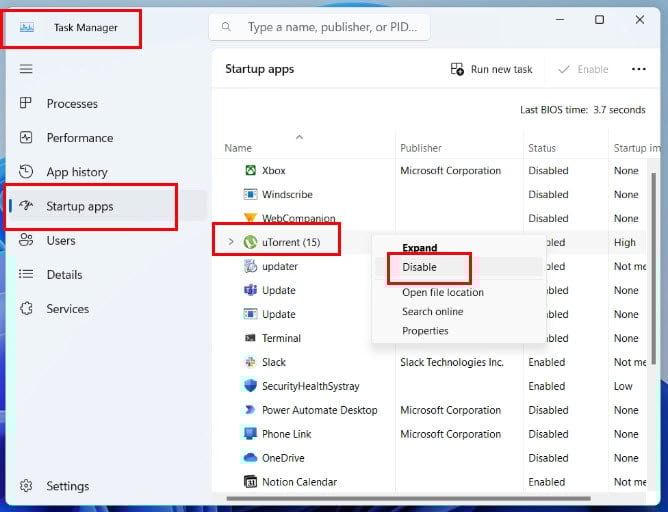668x512 pixels.
Task: Click the Power Automate Desktop icon
Action: (x=250, y=410)
